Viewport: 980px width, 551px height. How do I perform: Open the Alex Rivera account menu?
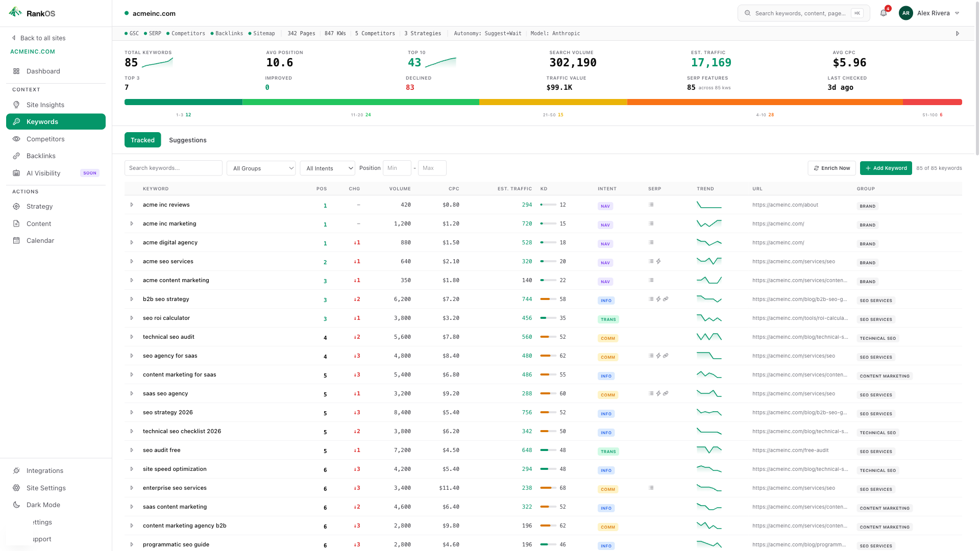point(930,13)
